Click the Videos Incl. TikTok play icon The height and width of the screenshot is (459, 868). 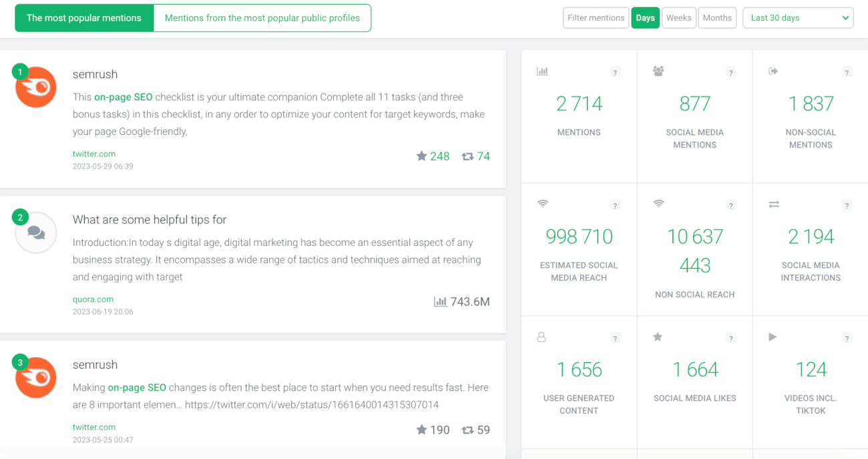[x=774, y=337]
